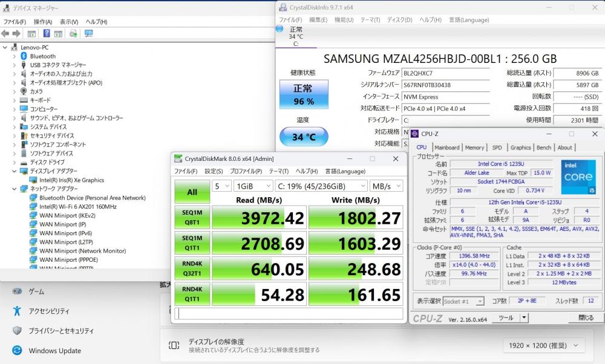The height and width of the screenshot is (364, 605).
Task: Open the 1920 × 1200 resolution dropdown
Action: click(543, 345)
